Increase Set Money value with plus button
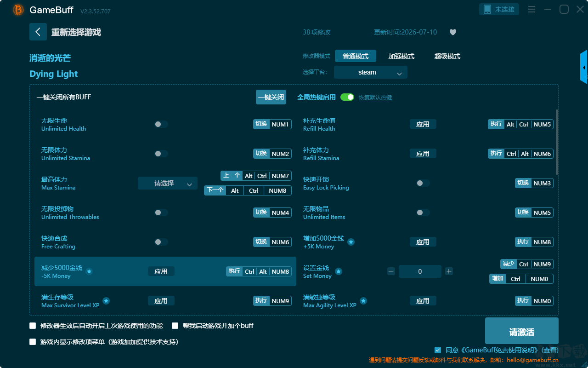588x368 pixels. [449, 271]
